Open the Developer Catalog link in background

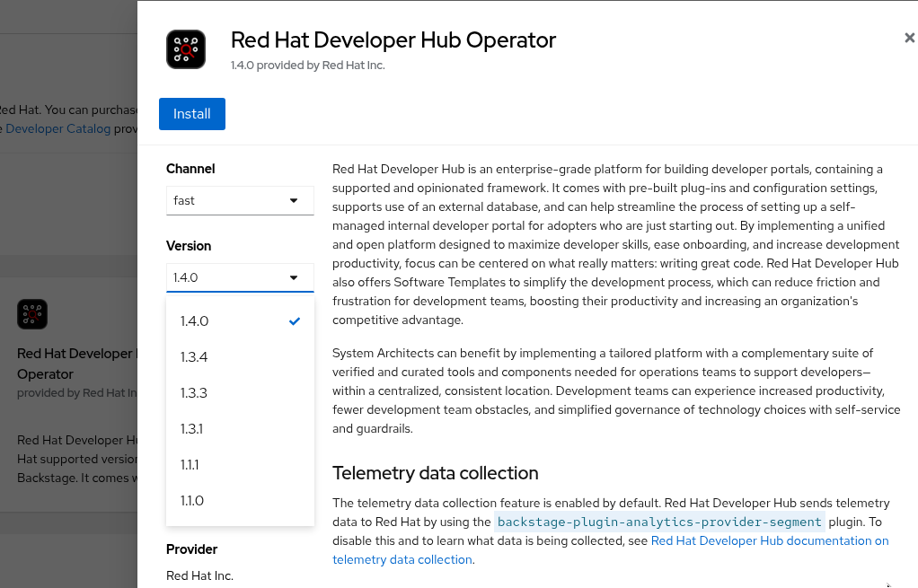click(x=58, y=128)
